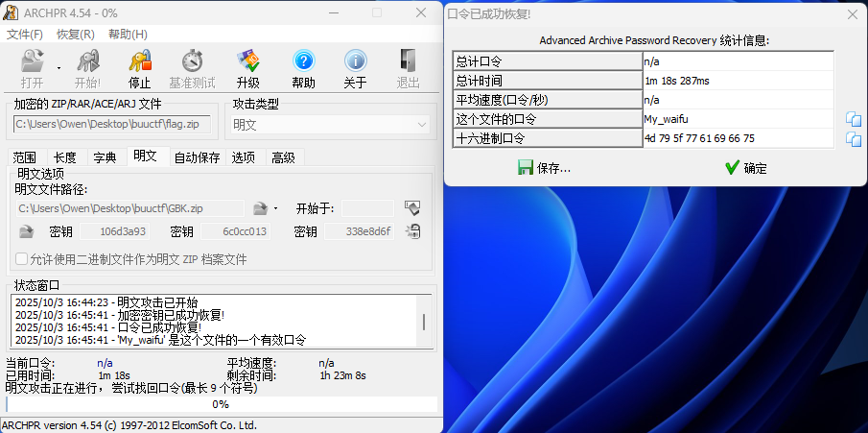Image resolution: width=868 pixels, height=433 pixels.
Task: Click the ARCHPR version status bar text
Action: pos(129,425)
